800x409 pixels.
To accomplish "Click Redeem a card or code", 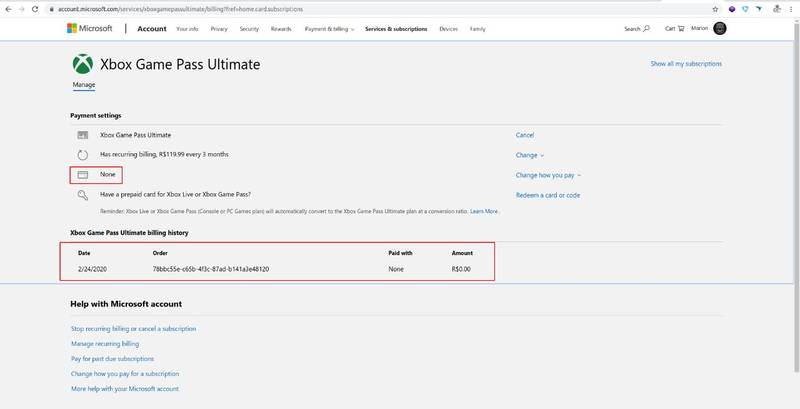I will 547,195.
